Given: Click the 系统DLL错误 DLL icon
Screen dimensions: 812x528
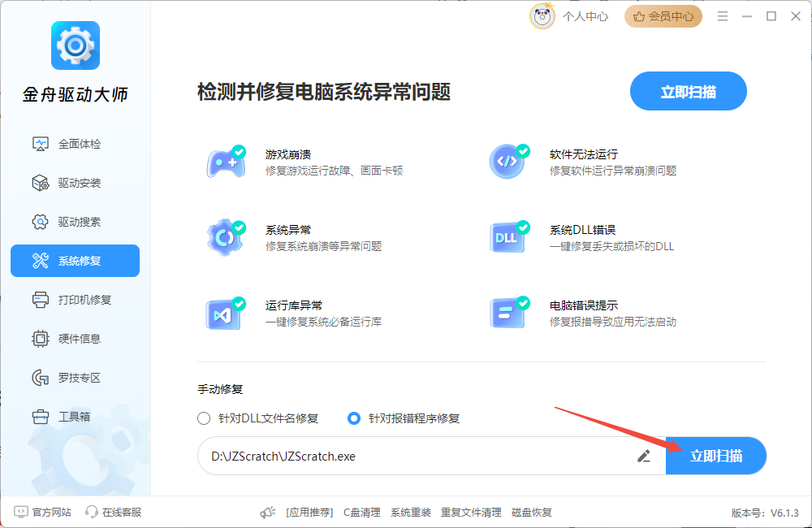Looking at the screenshot, I should pos(510,237).
